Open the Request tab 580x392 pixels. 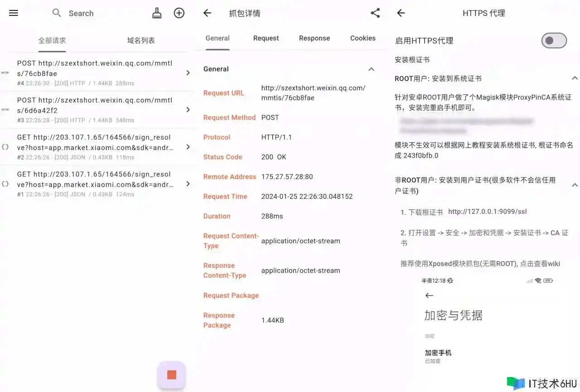click(x=266, y=38)
